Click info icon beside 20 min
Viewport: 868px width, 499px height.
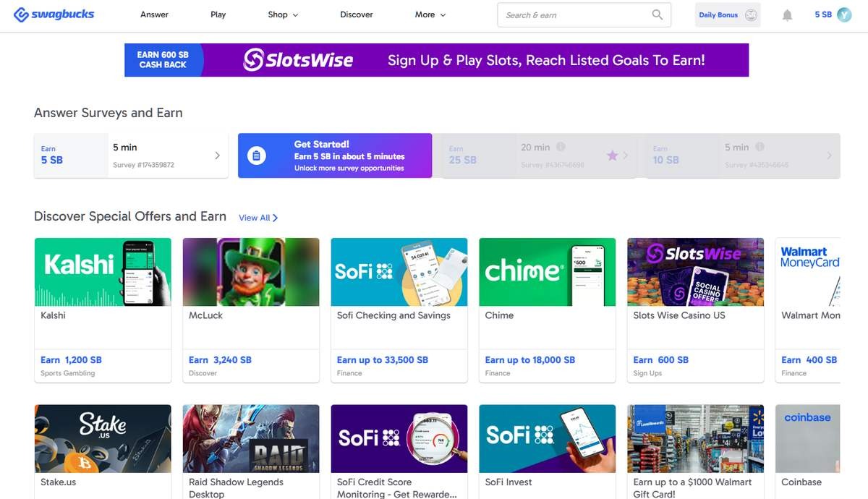point(561,147)
